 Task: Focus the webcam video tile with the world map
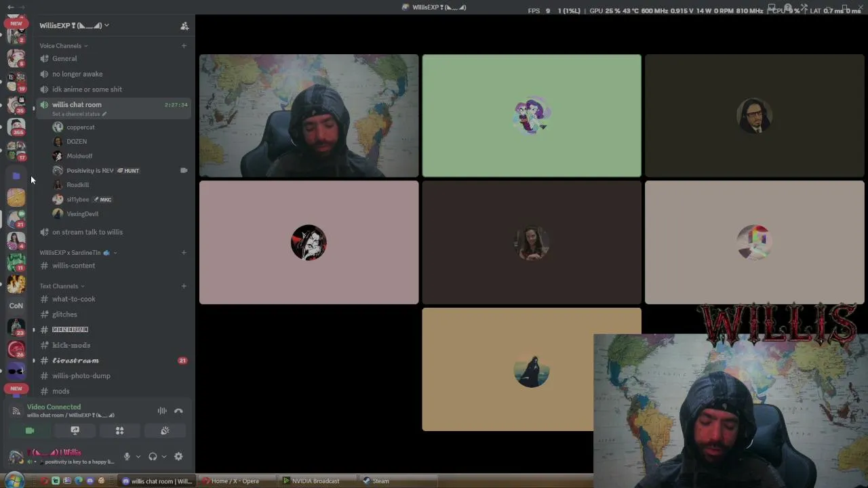point(309,116)
